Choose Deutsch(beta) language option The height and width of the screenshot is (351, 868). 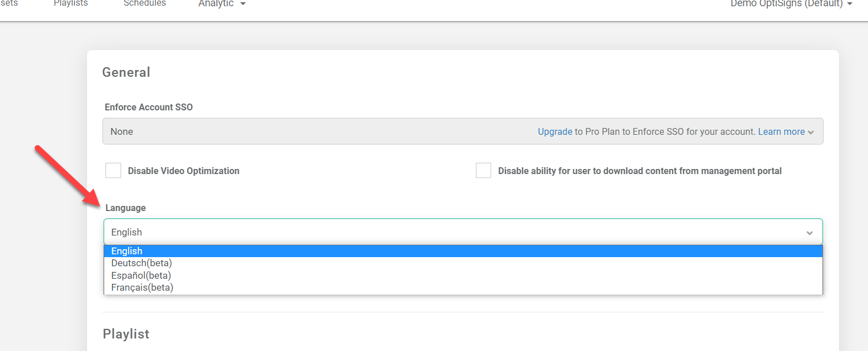coord(142,263)
